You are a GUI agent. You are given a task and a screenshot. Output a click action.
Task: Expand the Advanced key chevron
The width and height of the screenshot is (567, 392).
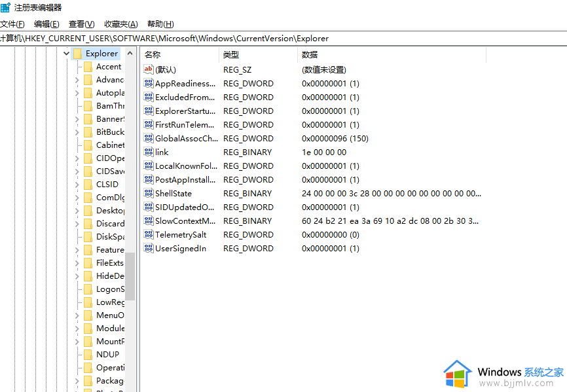click(x=77, y=80)
